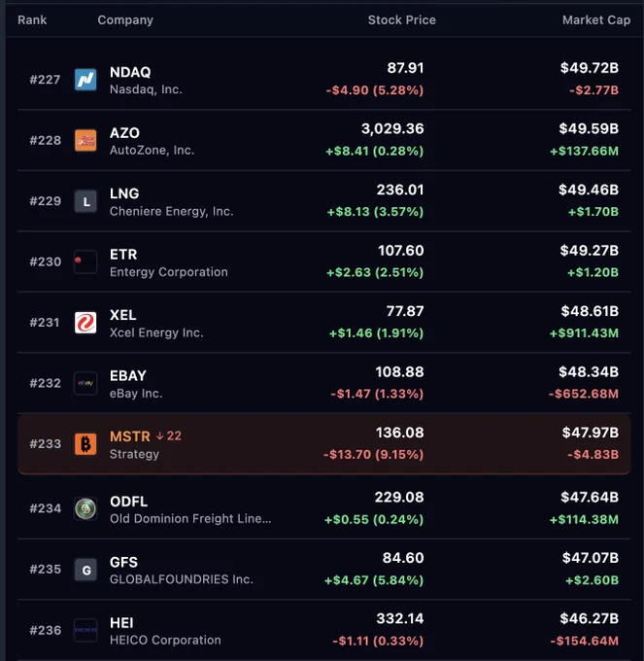Click the Old Dominion logo icon

[85, 508]
